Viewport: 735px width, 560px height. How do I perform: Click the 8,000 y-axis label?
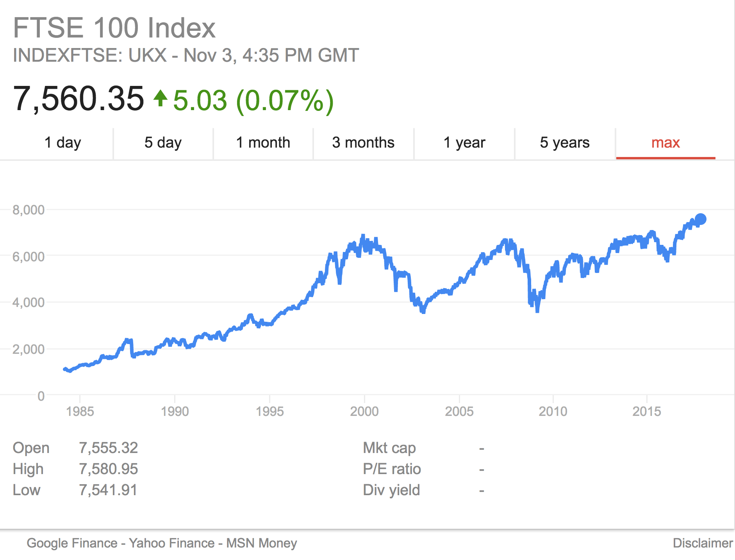[29, 210]
